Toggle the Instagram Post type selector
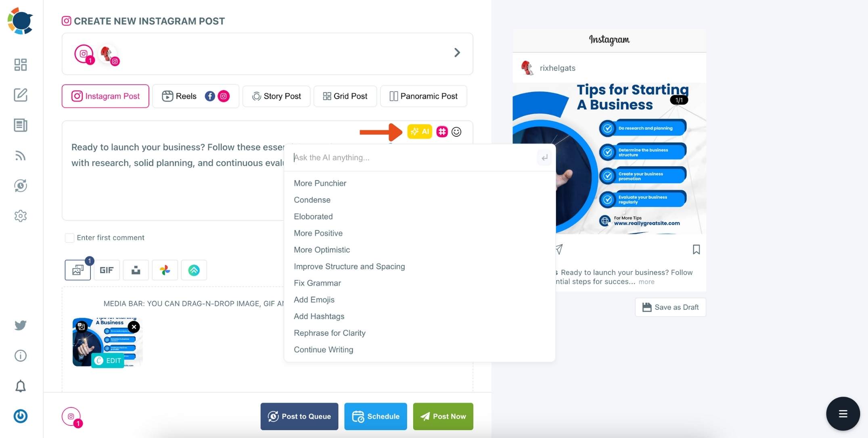Viewport: 868px width, 438px height. pyautogui.click(x=105, y=96)
